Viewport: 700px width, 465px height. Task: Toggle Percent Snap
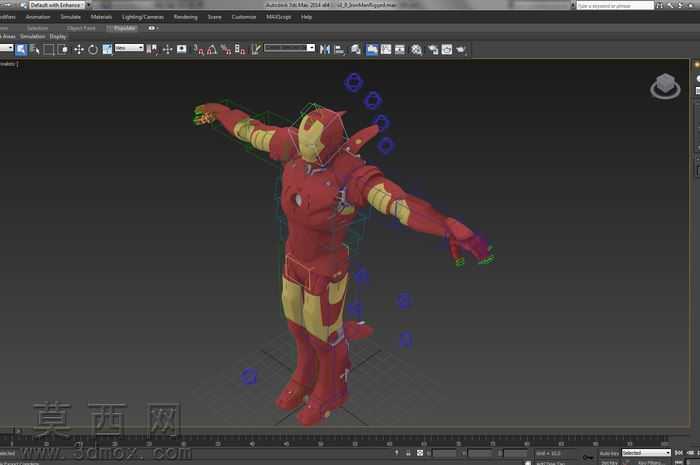(226, 50)
